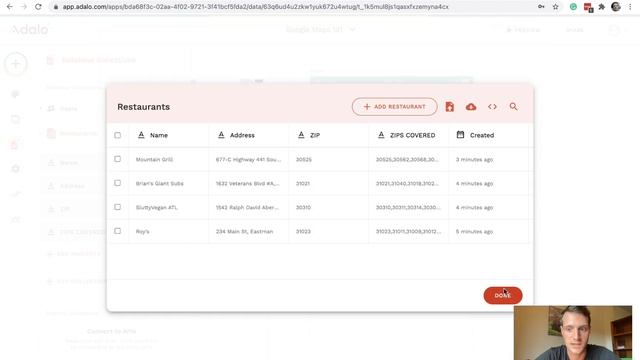Click the search magnifier icon in Restaurants

(513, 107)
